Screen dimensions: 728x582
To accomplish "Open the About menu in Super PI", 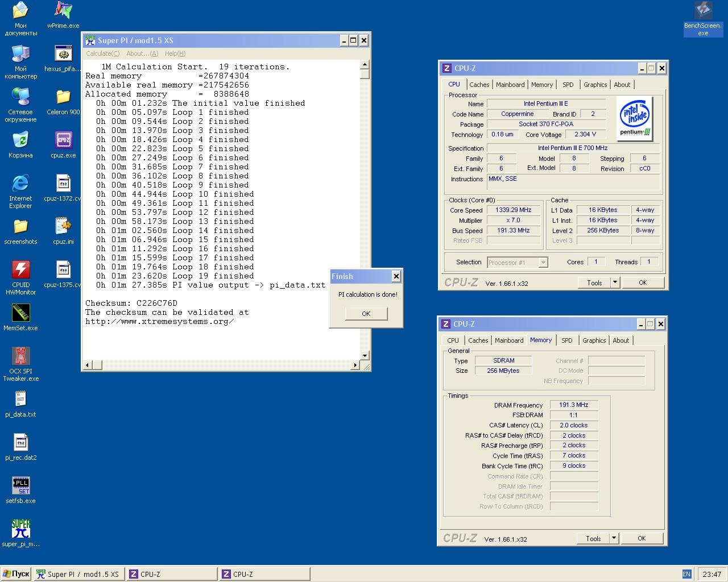I will 142,53.
